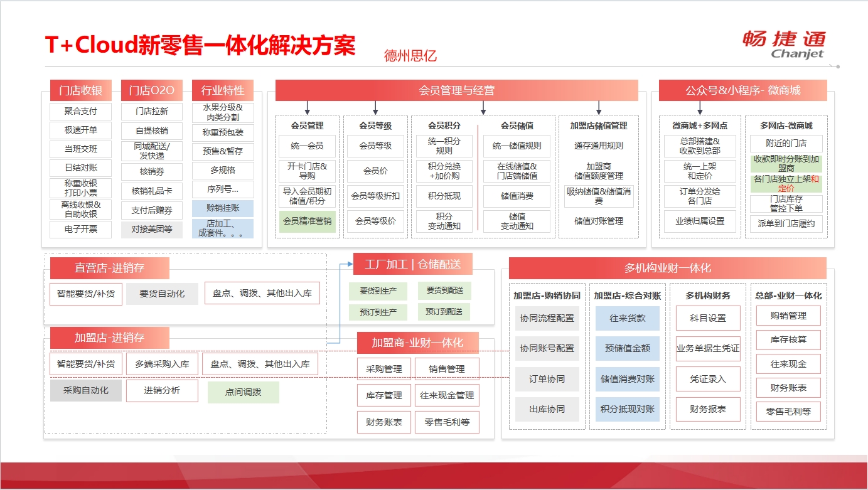
Task: Click the 派单到门店履约 box
Action: pos(786,223)
